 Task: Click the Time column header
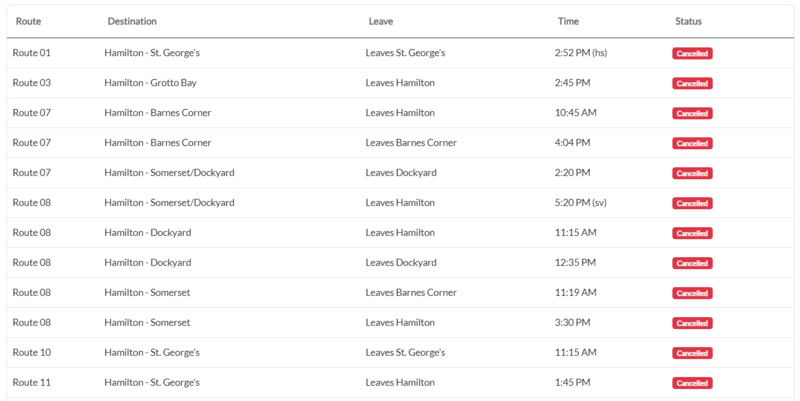pos(568,21)
